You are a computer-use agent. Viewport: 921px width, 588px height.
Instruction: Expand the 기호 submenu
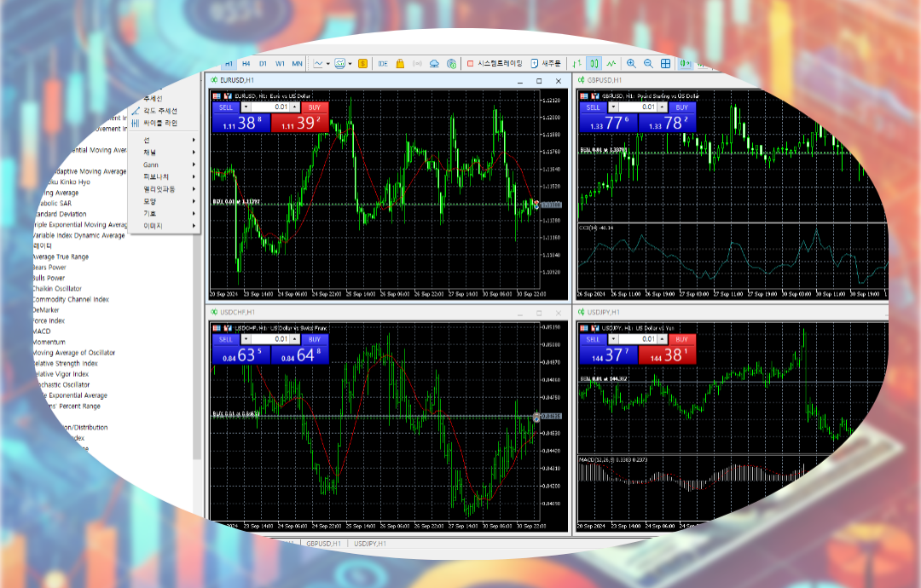(165, 214)
